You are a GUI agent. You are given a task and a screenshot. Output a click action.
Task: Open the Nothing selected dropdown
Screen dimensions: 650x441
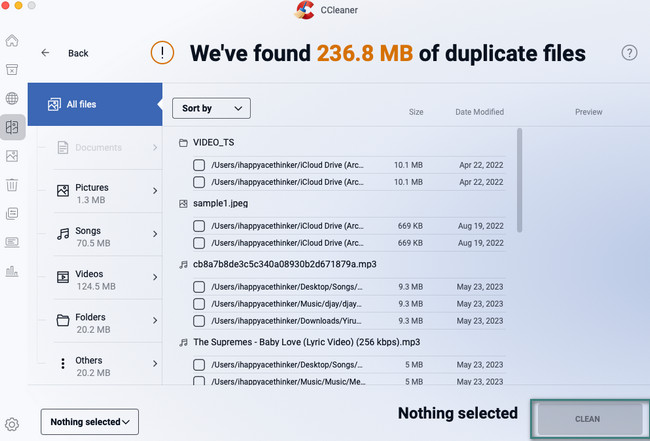point(90,422)
